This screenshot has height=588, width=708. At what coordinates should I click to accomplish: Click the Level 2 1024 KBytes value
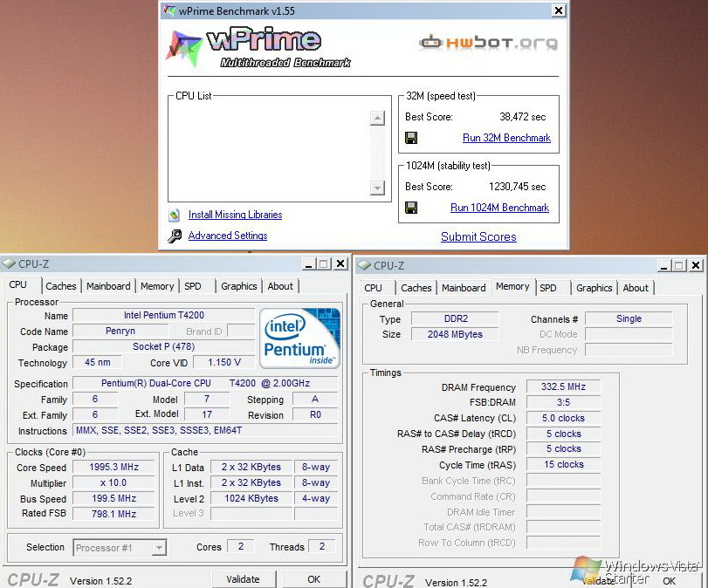[x=251, y=498]
